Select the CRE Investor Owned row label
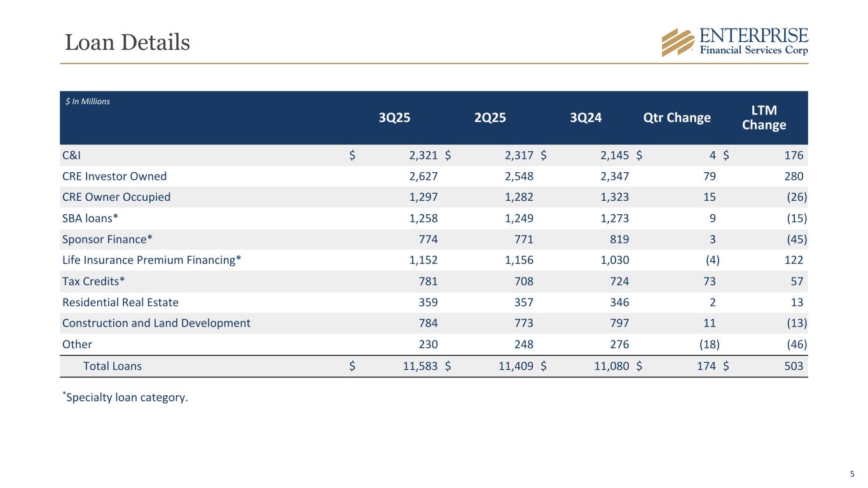This screenshot has width=868, height=488. (x=114, y=177)
